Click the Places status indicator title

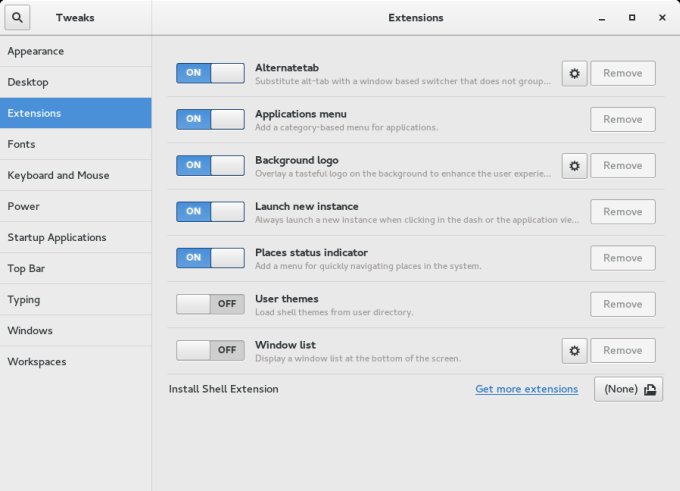311,252
